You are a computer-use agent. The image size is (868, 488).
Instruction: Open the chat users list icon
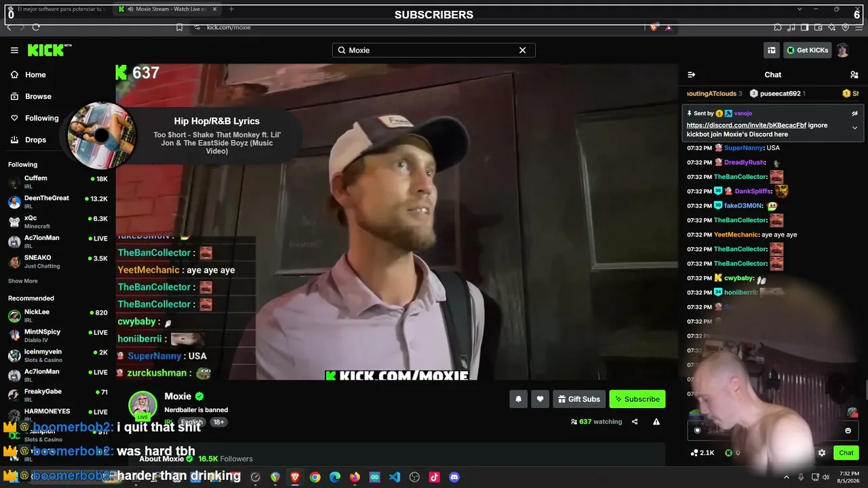click(x=854, y=75)
